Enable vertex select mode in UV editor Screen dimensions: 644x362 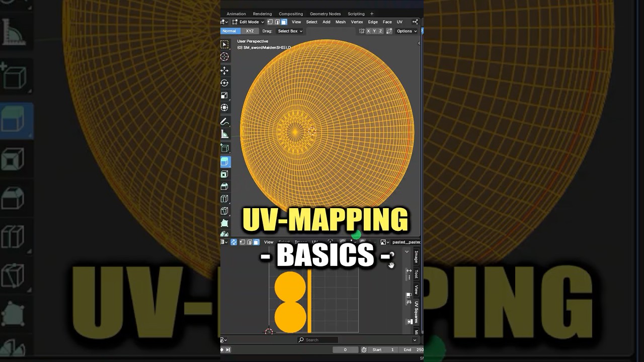pos(243,242)
